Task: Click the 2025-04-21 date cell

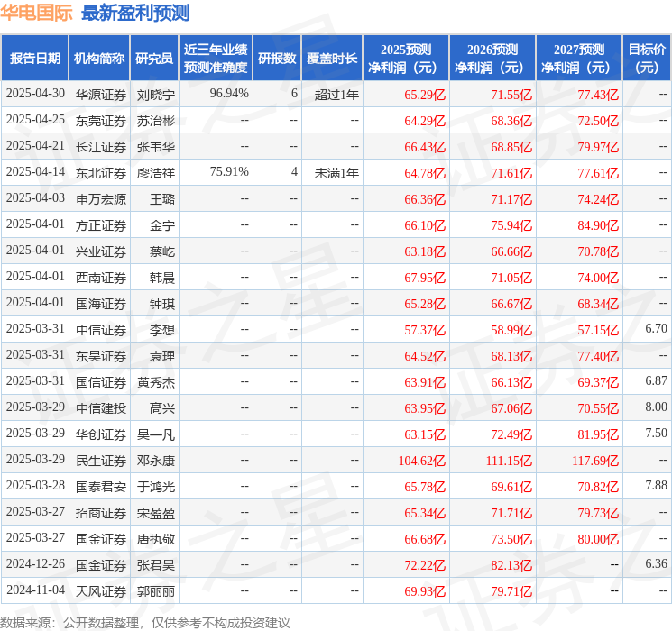Action: 35,146
